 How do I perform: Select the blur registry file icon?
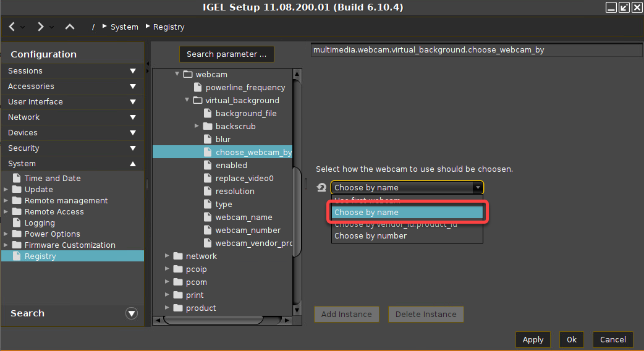point(208,139)
